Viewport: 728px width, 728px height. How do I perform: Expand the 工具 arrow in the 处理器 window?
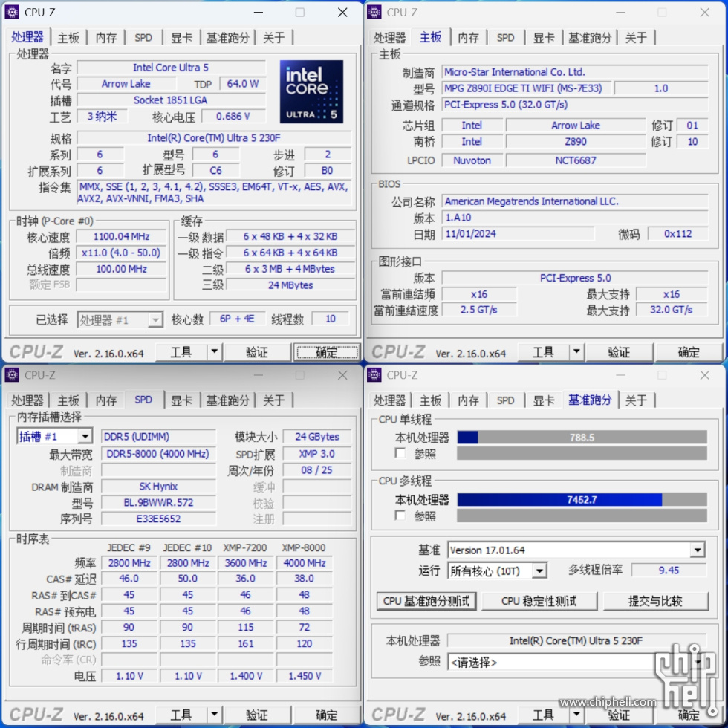point(214,352)
